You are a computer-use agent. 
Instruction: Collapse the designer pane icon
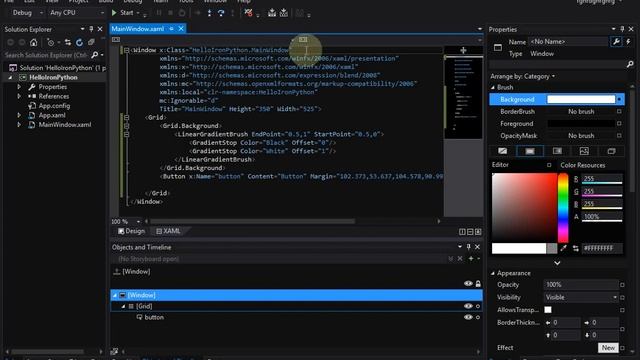click(x=478, y=232)
